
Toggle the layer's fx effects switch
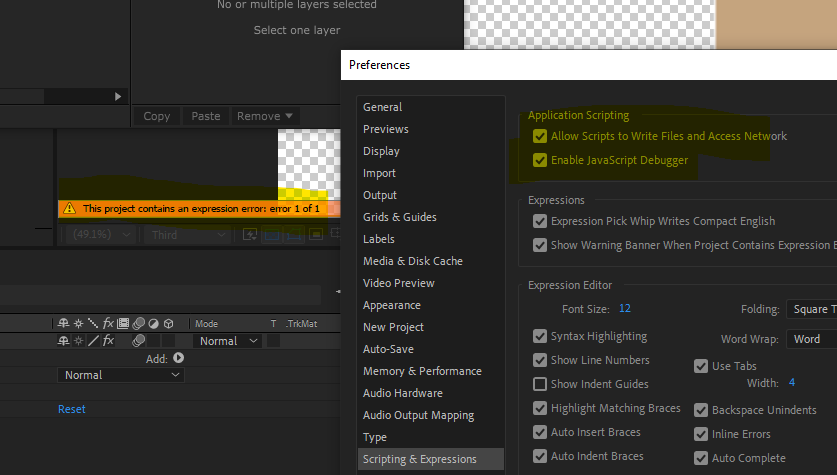pos(108,341)
